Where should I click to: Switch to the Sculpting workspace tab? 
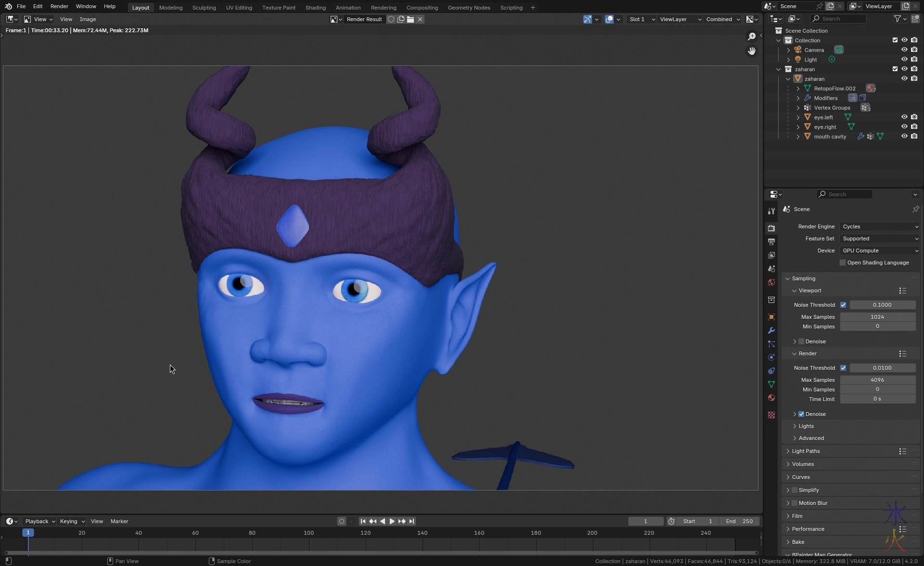tap(204, 8)
